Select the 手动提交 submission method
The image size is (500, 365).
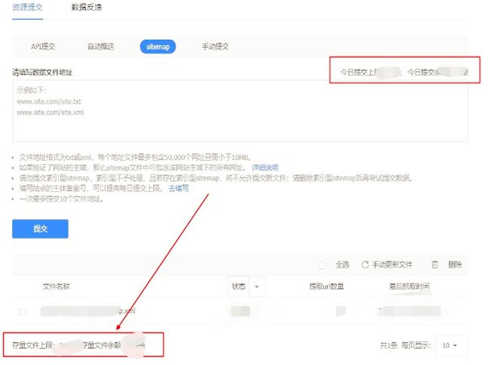(x=215, y=46)
